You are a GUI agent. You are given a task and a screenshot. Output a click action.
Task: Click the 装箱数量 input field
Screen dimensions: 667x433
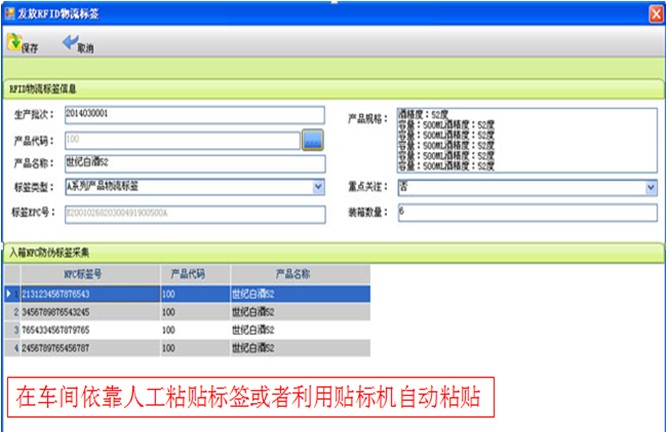[x=526, y=212]
